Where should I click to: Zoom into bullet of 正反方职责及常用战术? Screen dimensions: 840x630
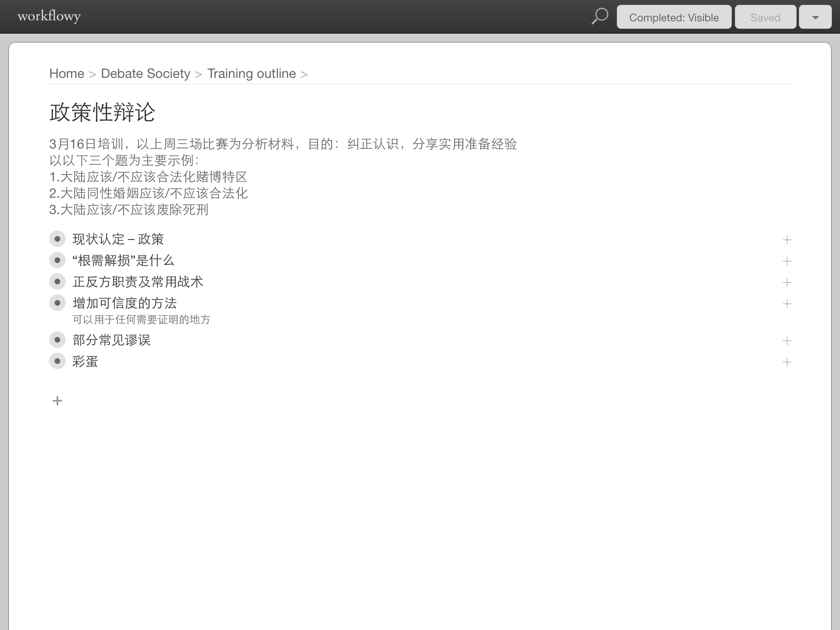(x=57, y=281)
